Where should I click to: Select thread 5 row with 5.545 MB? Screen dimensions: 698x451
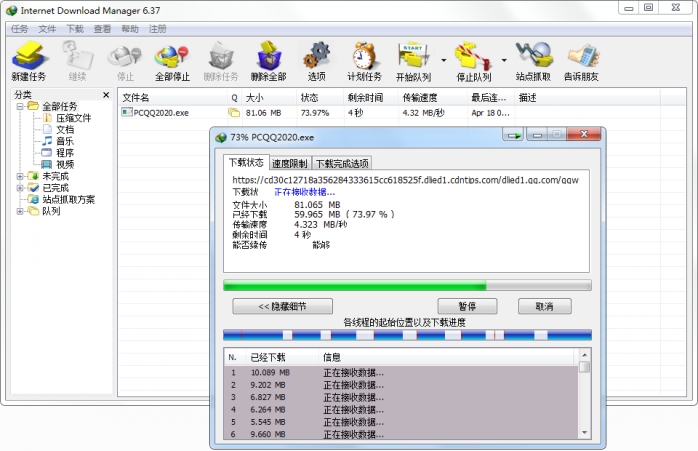point(401,422)
